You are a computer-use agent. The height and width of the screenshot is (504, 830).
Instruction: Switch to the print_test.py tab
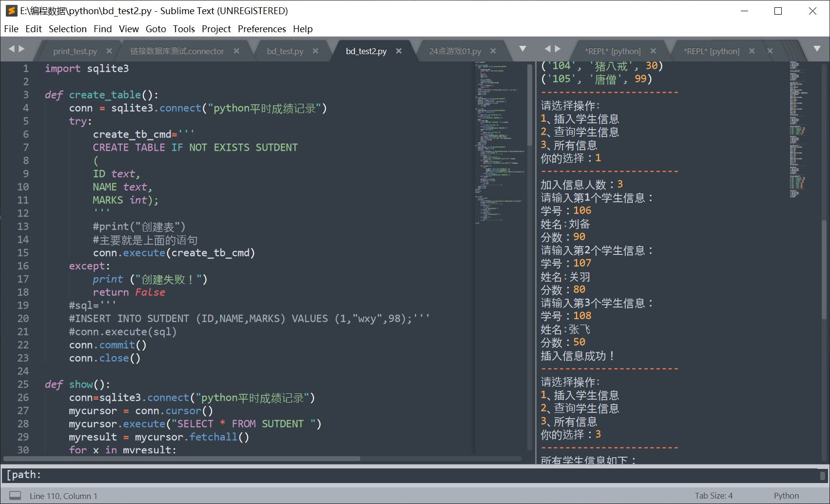point(75,51)
